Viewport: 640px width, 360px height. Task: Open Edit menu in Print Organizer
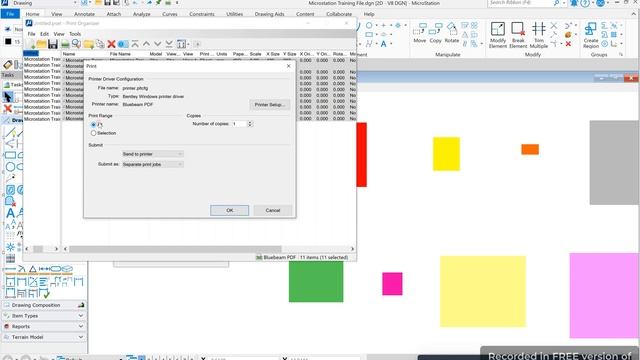point(44,34)
